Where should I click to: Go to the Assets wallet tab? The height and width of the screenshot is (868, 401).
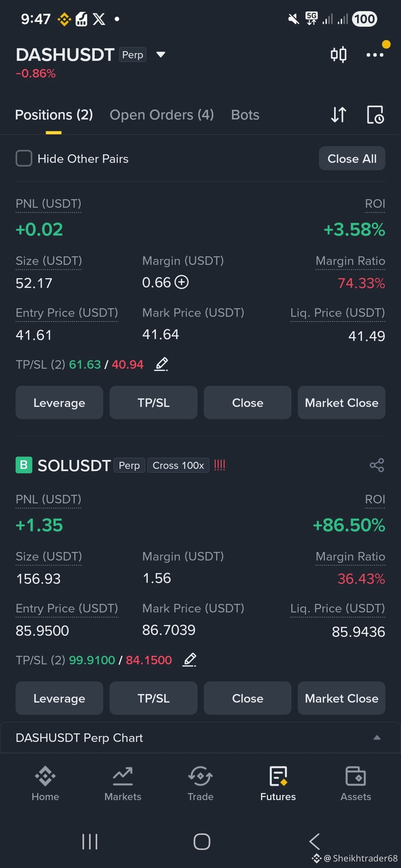pyautogui.click(x=356, y=783)
